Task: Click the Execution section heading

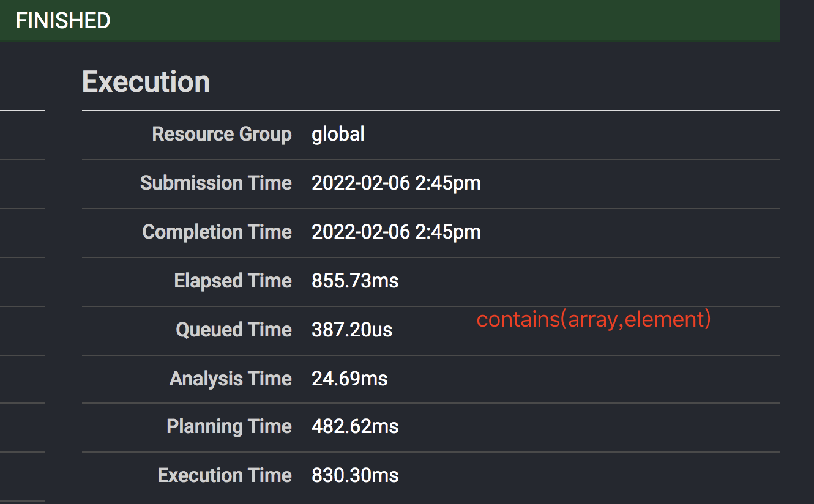Action: pos(146,82)
